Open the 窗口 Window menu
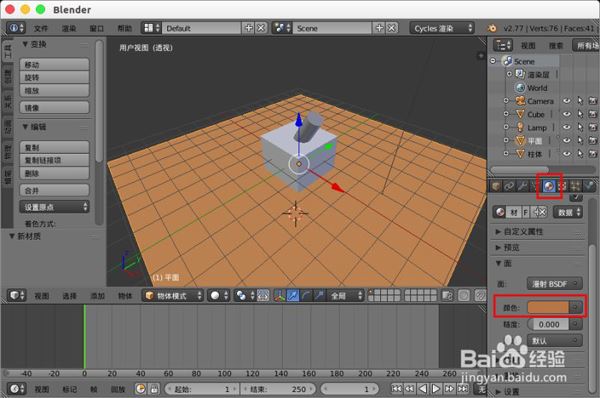The height and width of the screenshot is (398, 600). pyautogui.click(x=97, y=28)
